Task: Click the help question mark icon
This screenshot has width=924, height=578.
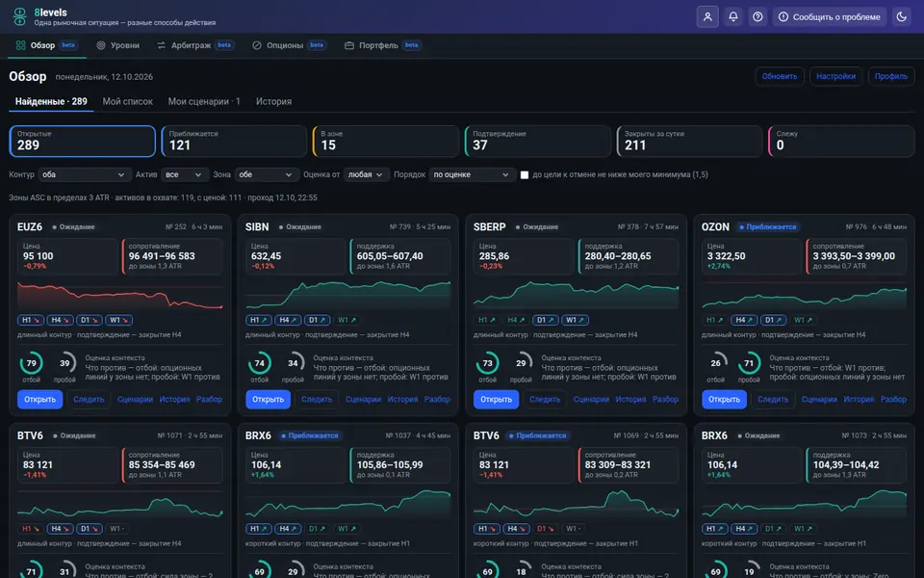Action: click(x=757, y=16)
